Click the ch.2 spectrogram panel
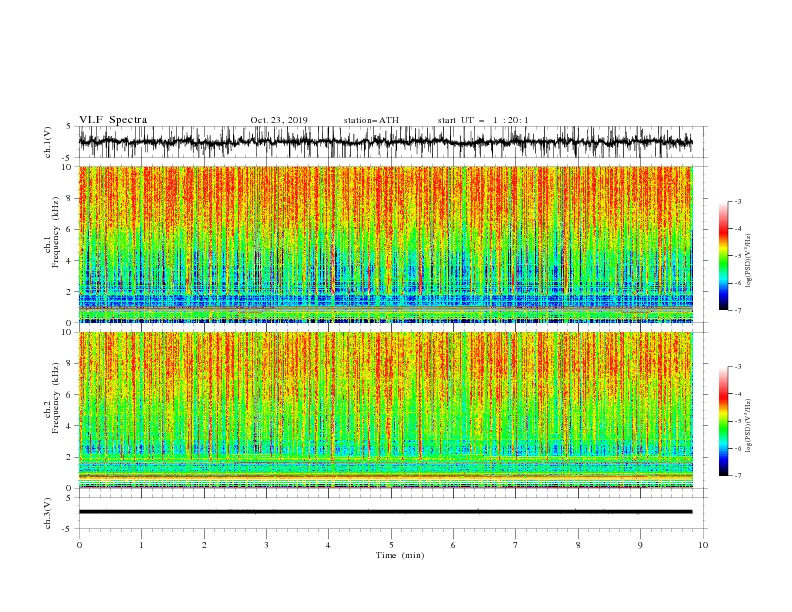The height and width of the screenshot is (612, 792). tap(385, 410)
